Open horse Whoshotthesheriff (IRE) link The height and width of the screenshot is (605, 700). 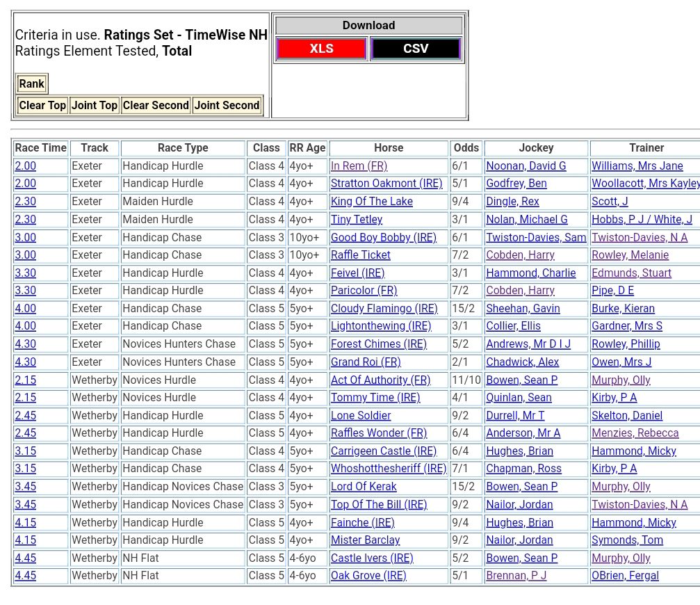388,469
